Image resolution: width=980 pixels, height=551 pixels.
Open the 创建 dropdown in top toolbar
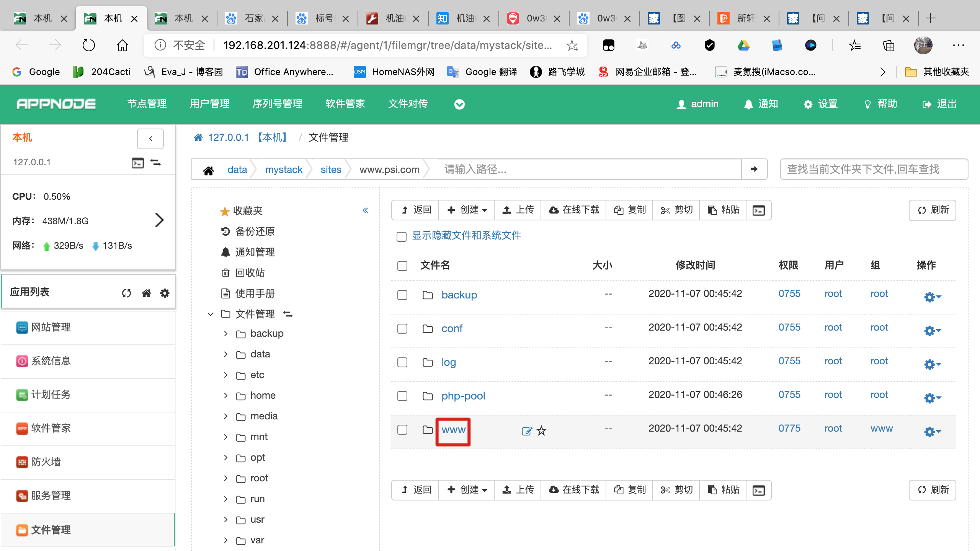[467, 210]
